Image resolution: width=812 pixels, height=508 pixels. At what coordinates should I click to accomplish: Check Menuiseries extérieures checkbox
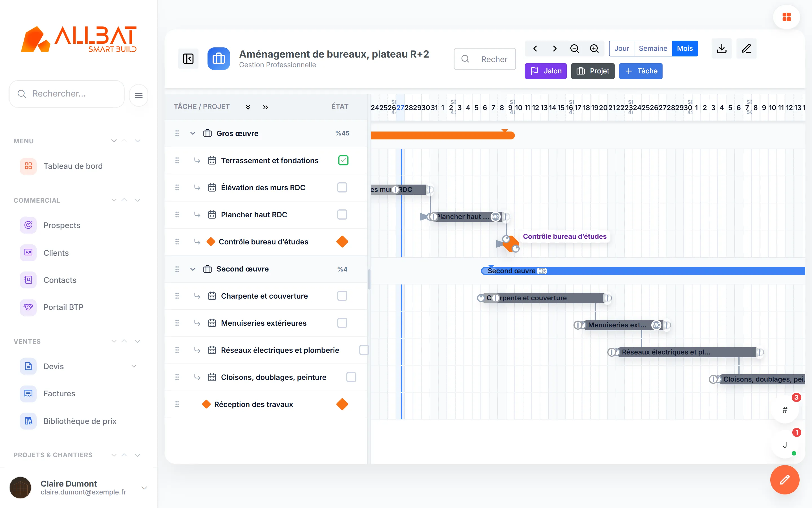[342, 323]
